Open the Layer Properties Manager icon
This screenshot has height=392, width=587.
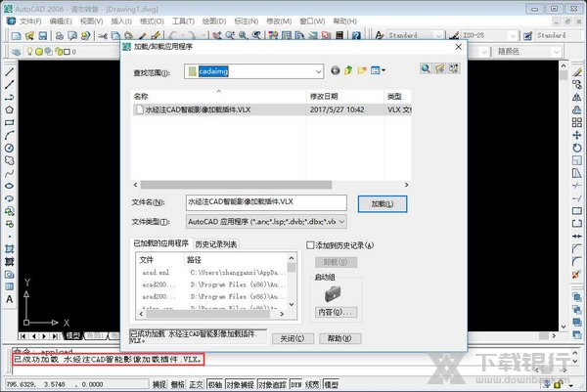click(16, 52)
